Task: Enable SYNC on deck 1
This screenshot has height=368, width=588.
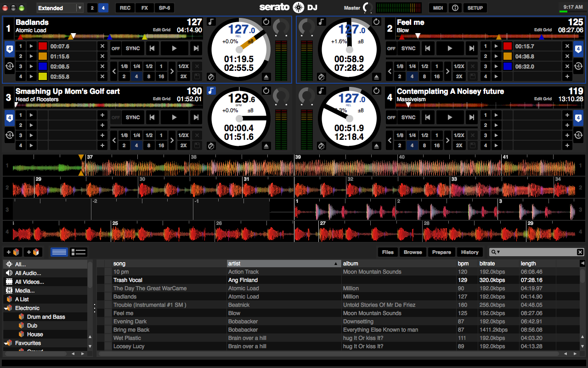Action: [x=133, y=48]
